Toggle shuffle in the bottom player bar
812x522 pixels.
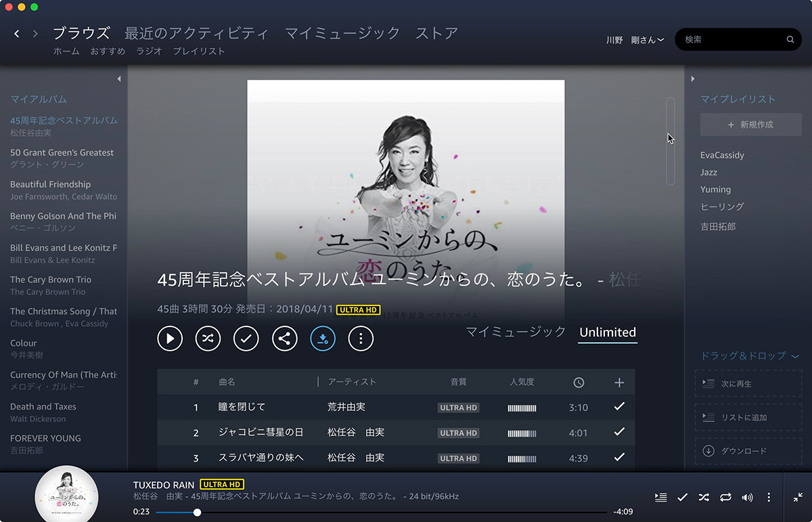click(704, 498)
